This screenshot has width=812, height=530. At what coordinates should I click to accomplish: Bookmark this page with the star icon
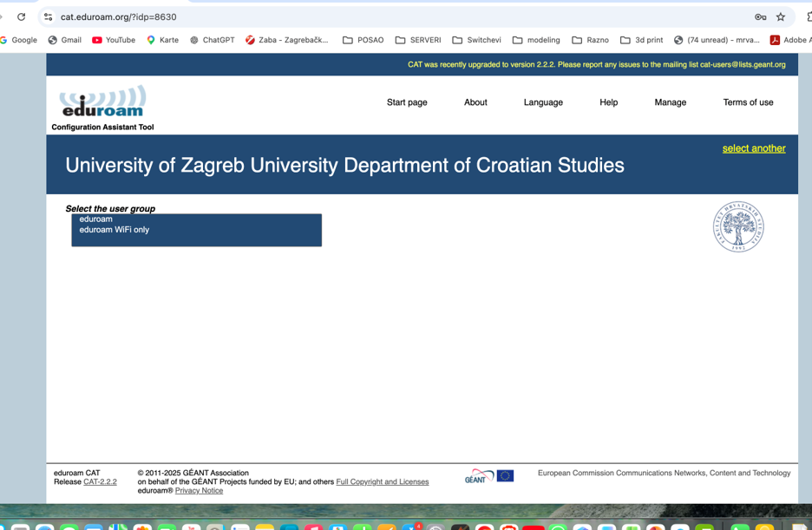click(781, 17)
